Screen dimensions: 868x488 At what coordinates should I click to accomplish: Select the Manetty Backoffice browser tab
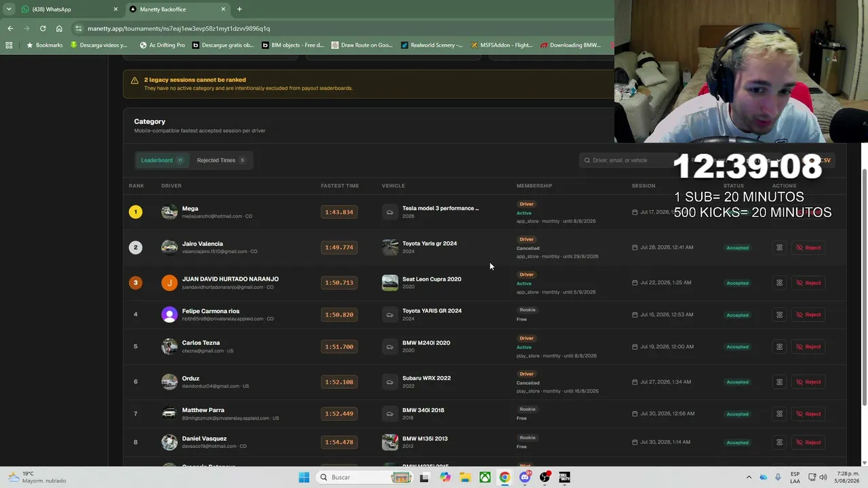click(x=176, y=9)
